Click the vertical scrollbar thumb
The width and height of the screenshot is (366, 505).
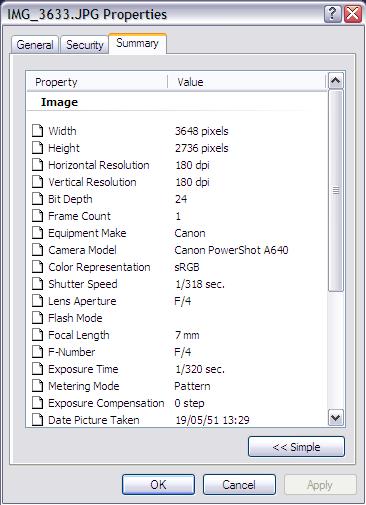(335, 191)
